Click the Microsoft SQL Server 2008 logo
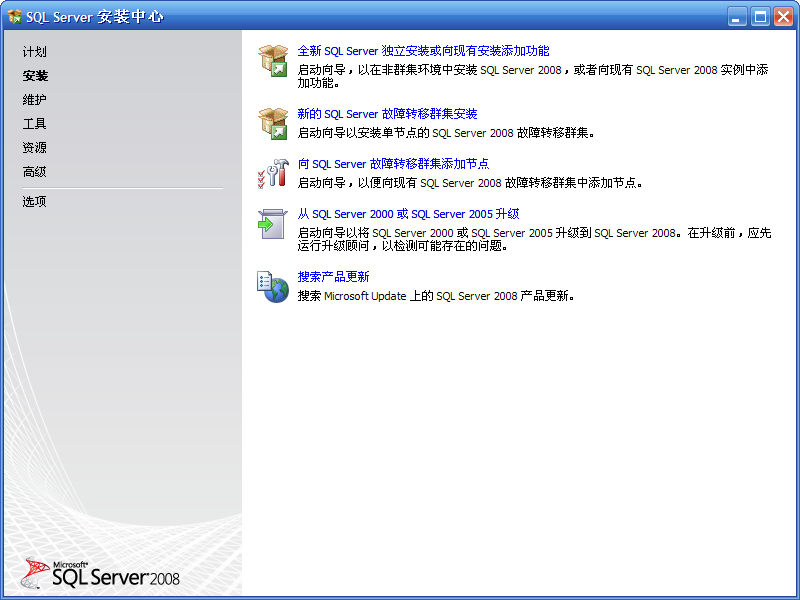Viewport: 800px width, 600px height. [100, 571]
